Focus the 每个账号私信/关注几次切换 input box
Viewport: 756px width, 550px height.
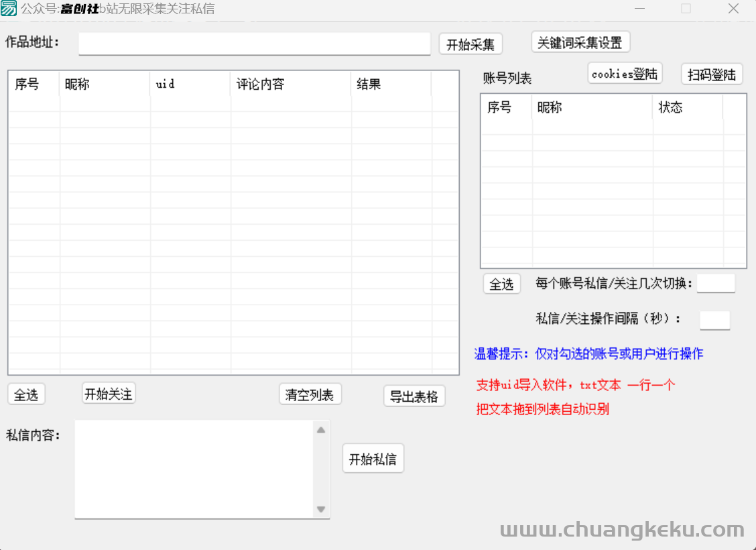tap(716, 284)
